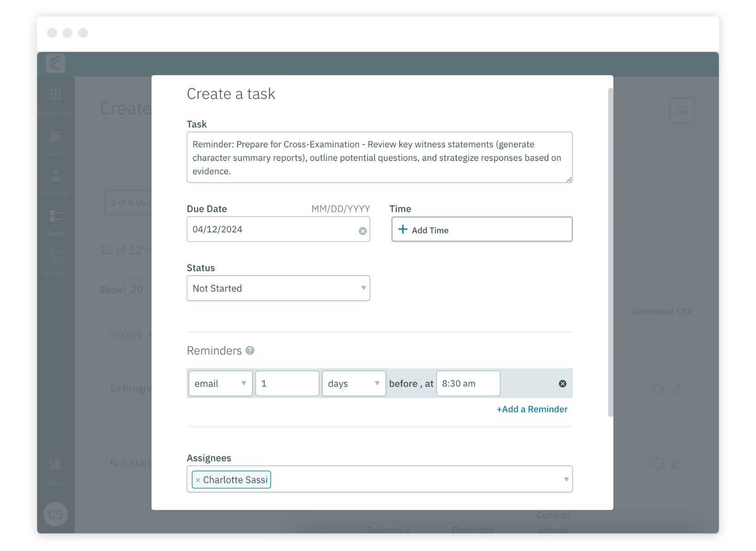Image resolution: width=756 pixels, height=551 pixels.
Task: Click the CS user avatar
Action: tap(55, 514)
